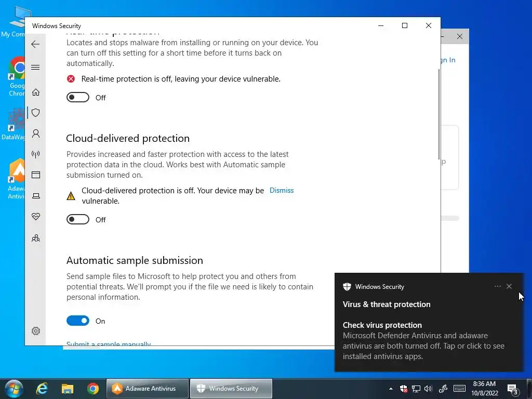
Task: Click the Check virus protection notification message
Action: (x=423, y=341)
